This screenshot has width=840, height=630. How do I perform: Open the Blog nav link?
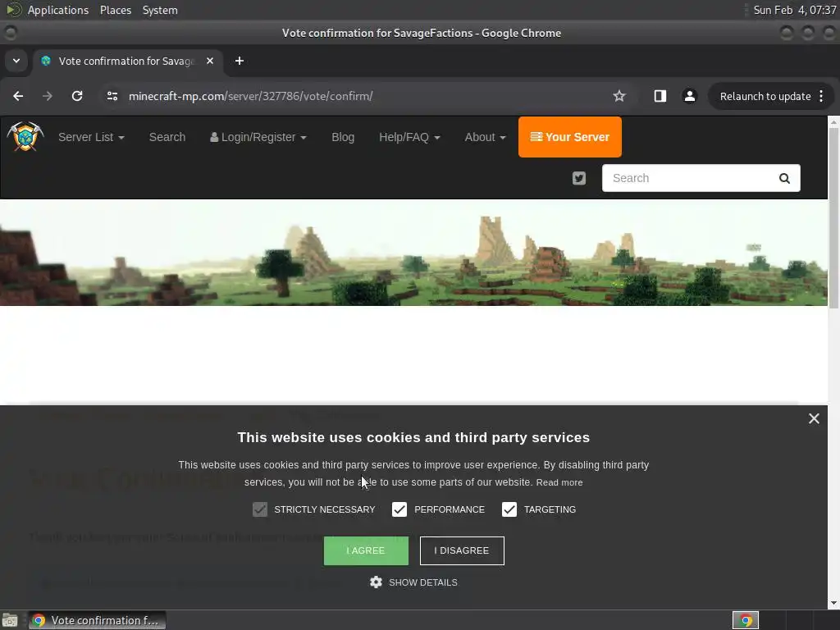coord(343,137)
